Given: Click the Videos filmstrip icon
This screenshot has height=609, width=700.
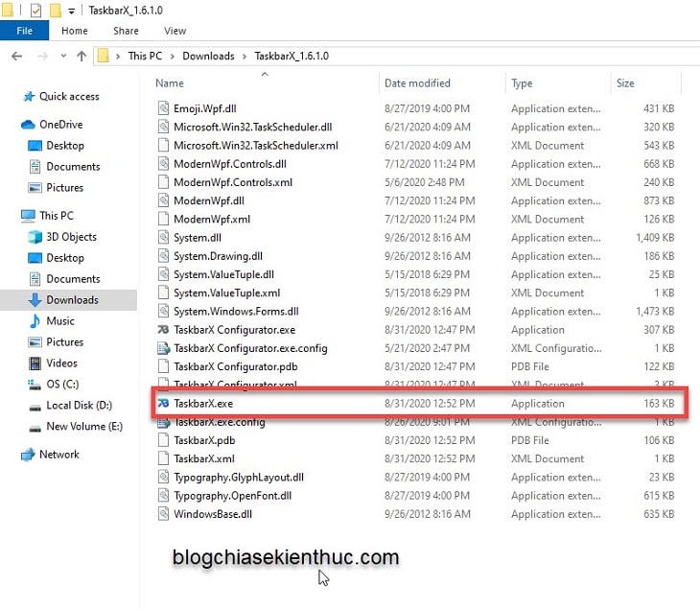Looking at the screenshot, I should tap(35, 363).
